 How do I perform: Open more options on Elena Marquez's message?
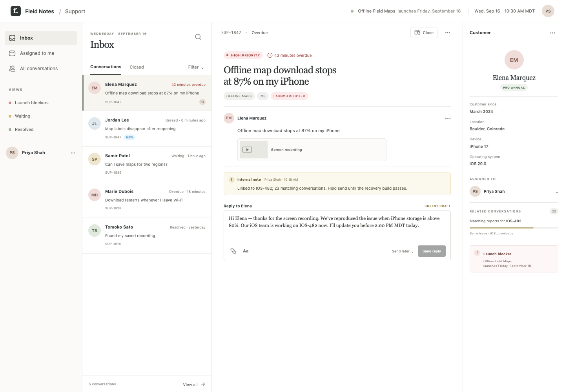click(448, 118)
